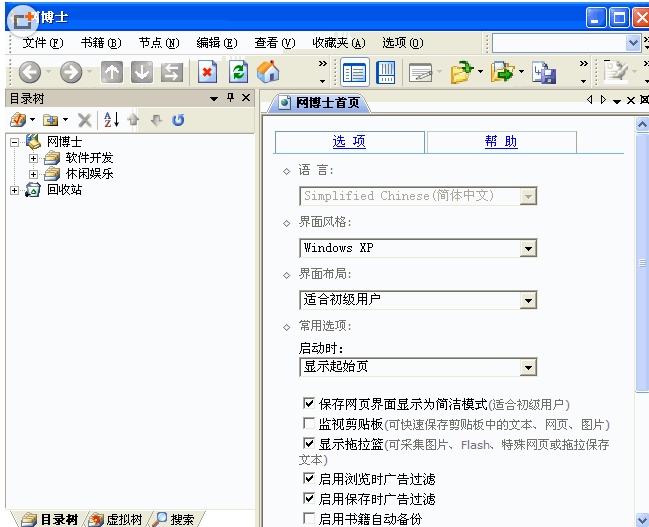Image resolution: width=649 pixels, height=527 pixels.
Task: Open the 启动时 显示起始页 dropdown
Action: pyautogui.click(x=528, y=367)
